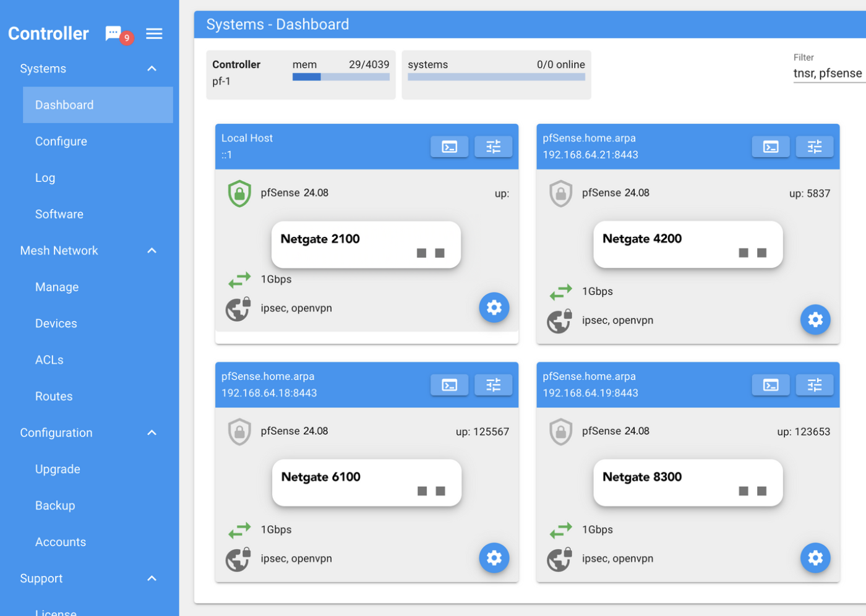Open the console icon on Local Host card
Viewport: 866px width, 616px height.
click(x=449, y=147)
